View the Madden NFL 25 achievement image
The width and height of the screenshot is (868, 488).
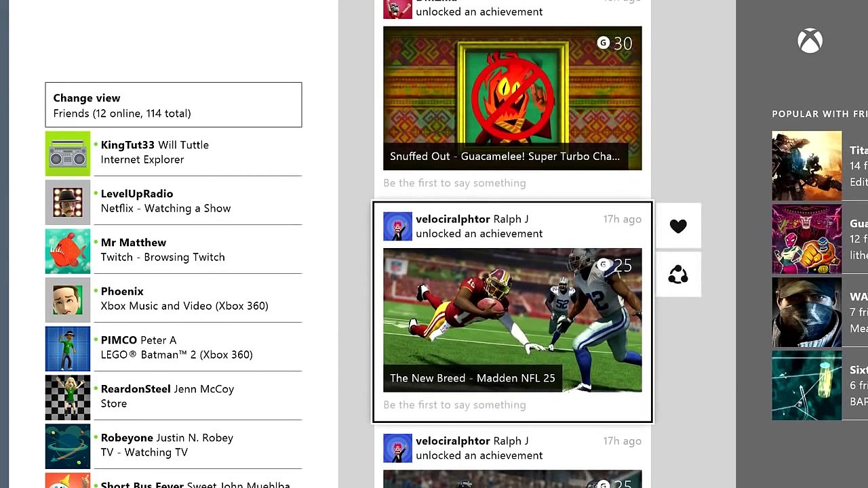pos(512,320)
